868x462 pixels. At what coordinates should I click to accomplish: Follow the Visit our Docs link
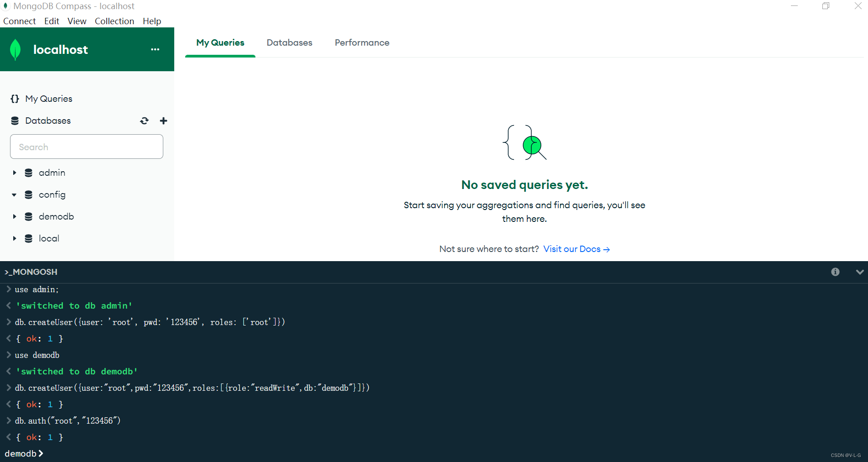pyautogui.click(x=577, y=249)
